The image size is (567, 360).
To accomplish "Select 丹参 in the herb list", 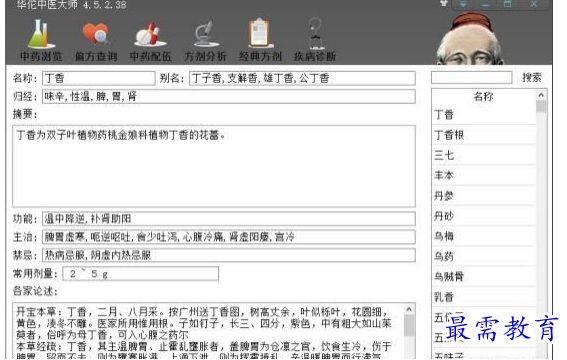I will pyautogui.click(x=484, y=196).
